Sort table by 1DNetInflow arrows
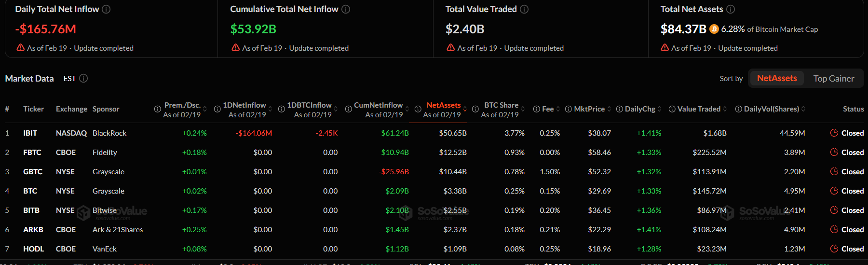The width and height of the screenshot is (868, 265). click(x=270, y=109)
